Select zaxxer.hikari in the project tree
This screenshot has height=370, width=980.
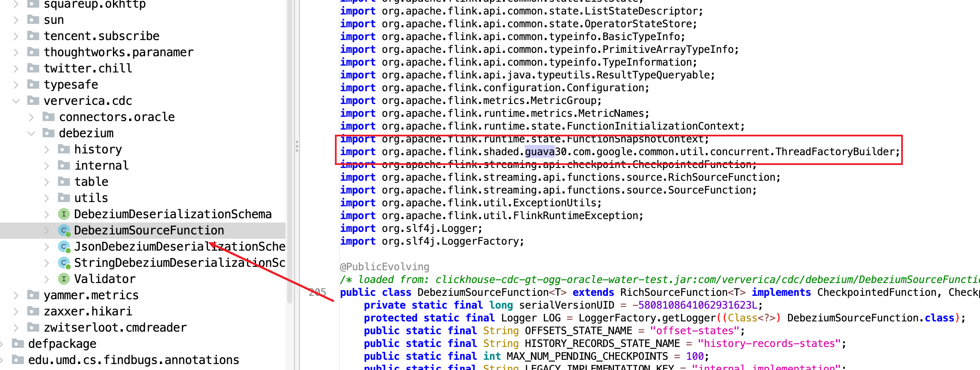click(x=88, y=312)
